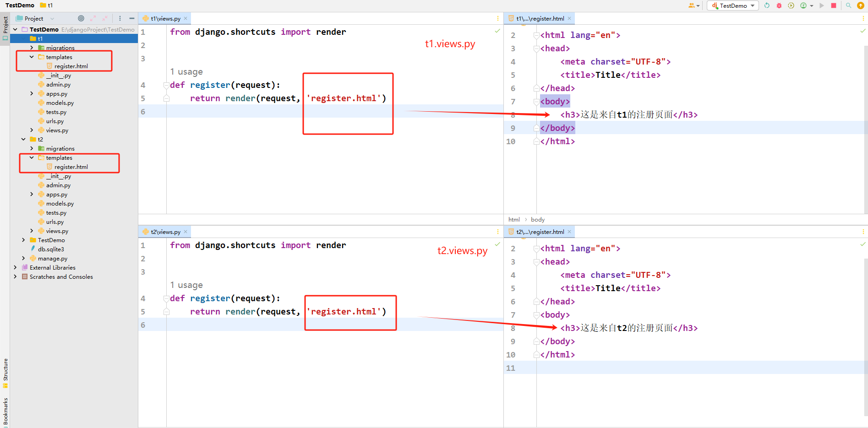This screenshot has width=868, height=428.
Task: Collapse the t2 app folder
Action: click(23, 139)
